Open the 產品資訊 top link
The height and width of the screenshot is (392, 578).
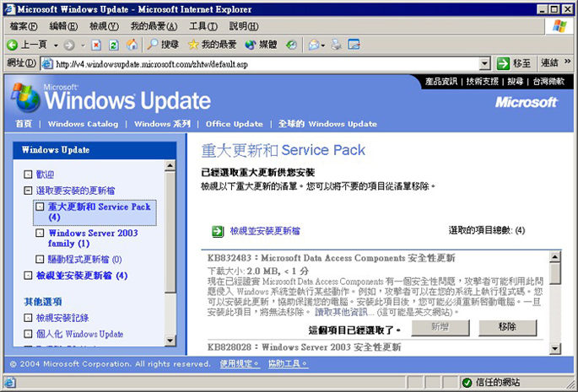(440, 82)
